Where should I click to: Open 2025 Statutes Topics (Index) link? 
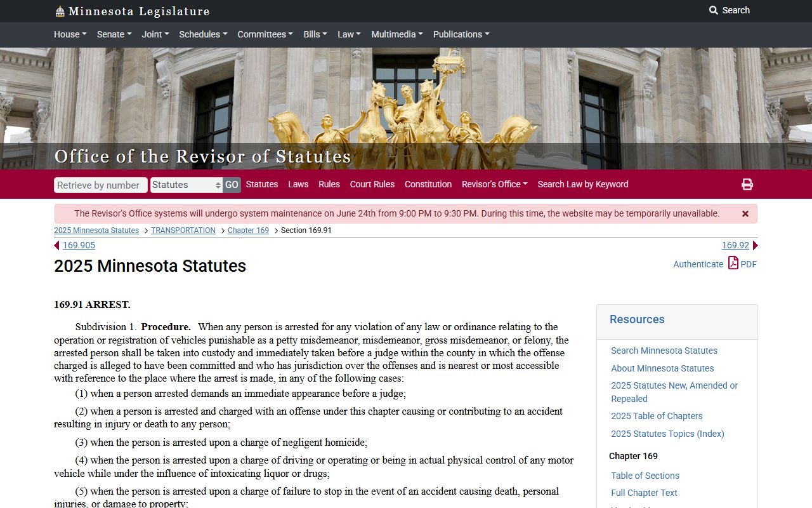click(667, 434)
